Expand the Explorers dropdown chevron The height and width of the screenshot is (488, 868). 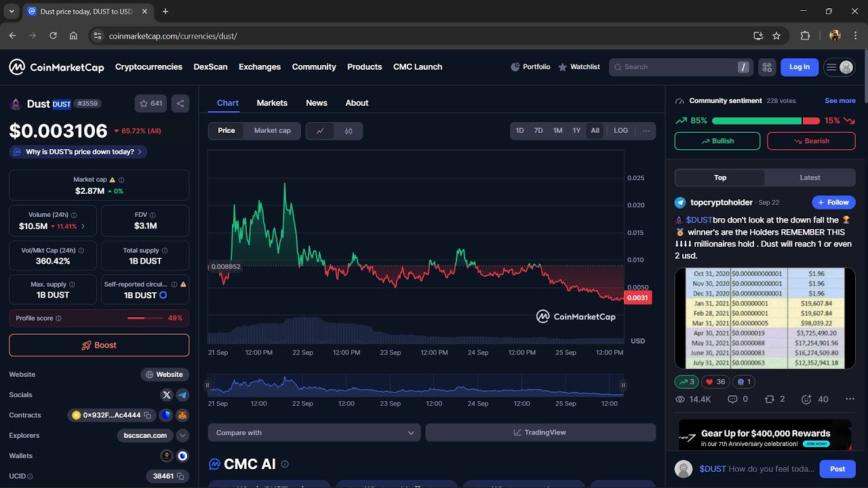click(182, 435)
